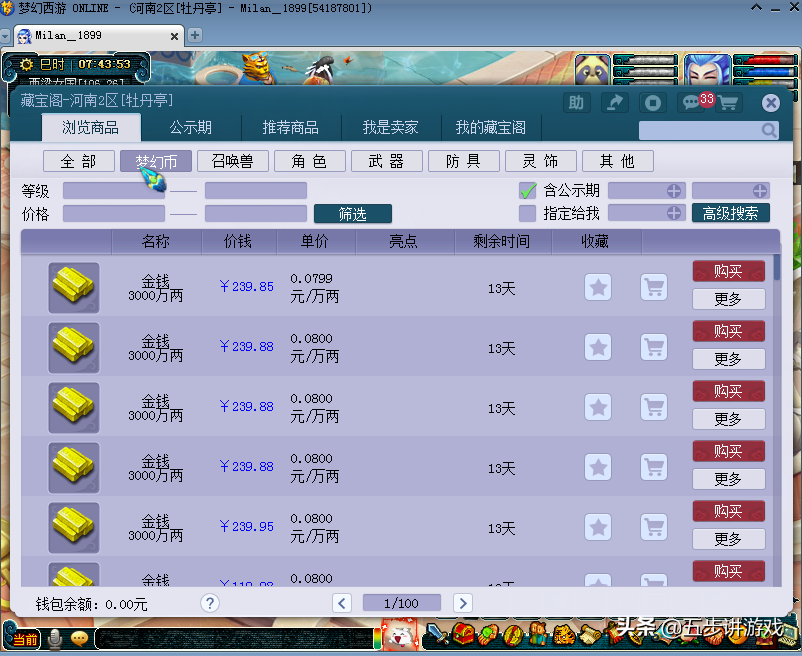
Task: Select the 角色 category
Action: point(310,161)
